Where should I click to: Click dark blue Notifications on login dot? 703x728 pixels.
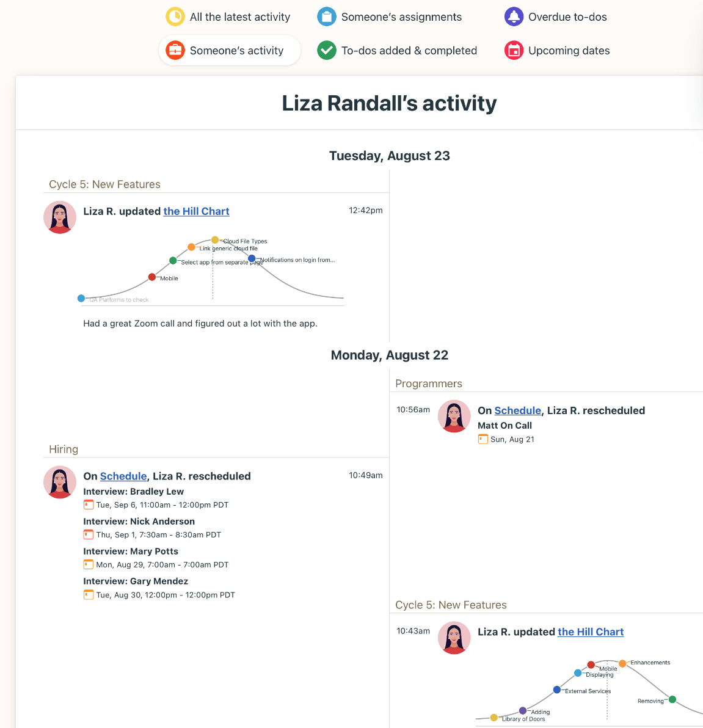252,258
